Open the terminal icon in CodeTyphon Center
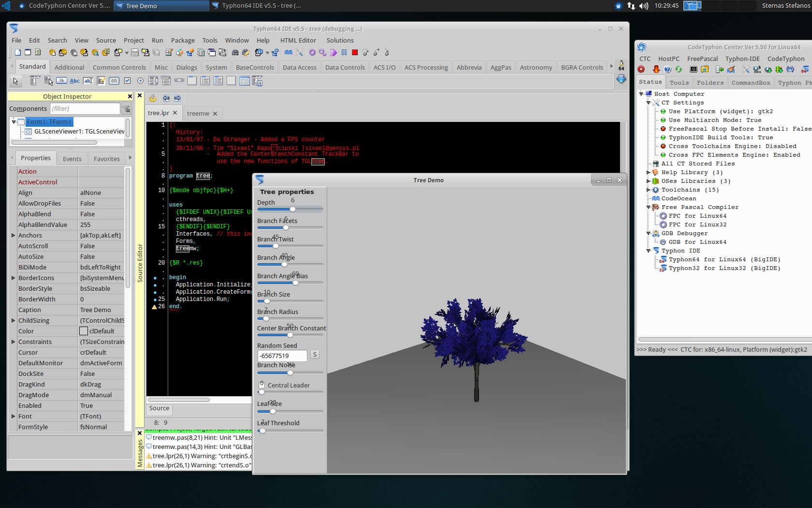This screenshot has width=812, height=508. (x=693, y=70)
